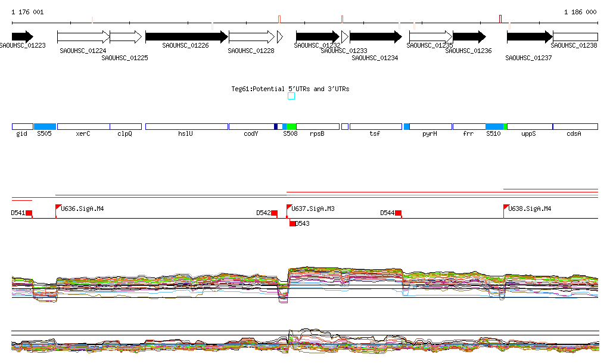
Task: Select the blue S510 segment box
Action: (494, 126)
